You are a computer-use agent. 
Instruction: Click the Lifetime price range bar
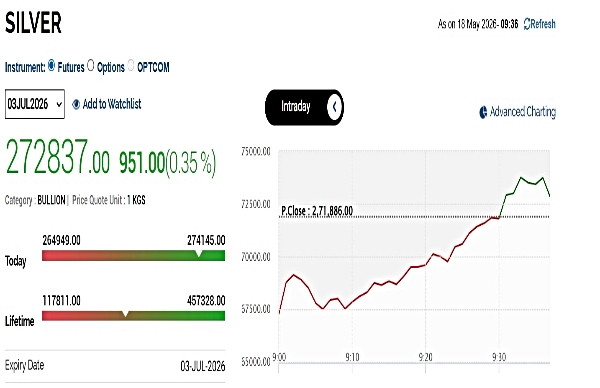coord(134,315)
